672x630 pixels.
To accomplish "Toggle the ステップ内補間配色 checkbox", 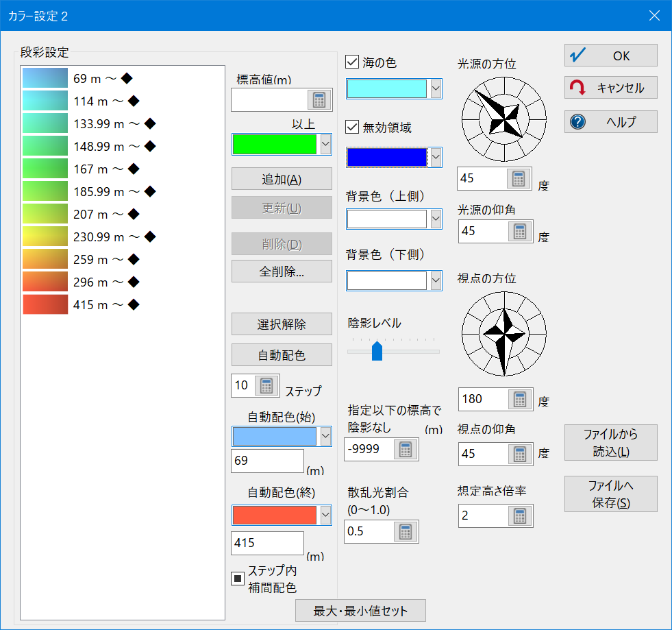I will 238,579.
